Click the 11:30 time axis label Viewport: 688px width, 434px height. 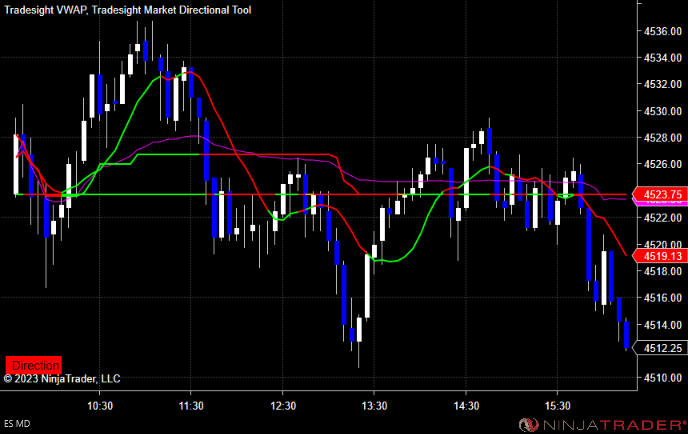(191, 406)
